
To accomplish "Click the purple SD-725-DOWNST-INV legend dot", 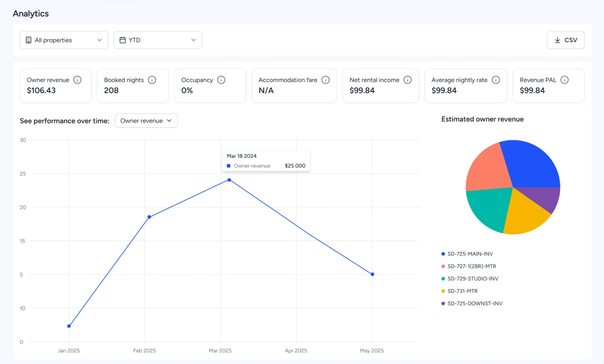I will coord(443,303).
